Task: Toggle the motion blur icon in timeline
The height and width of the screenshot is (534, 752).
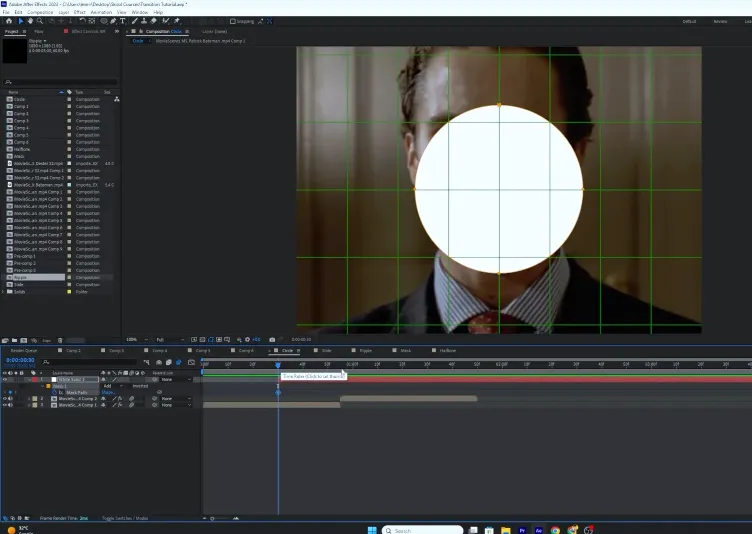Action: click(179, 362)
